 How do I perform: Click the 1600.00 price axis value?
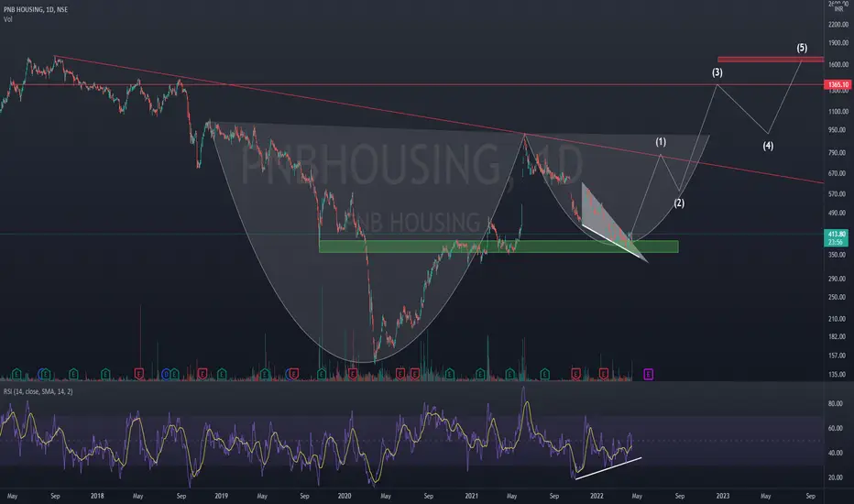(838, 64)
